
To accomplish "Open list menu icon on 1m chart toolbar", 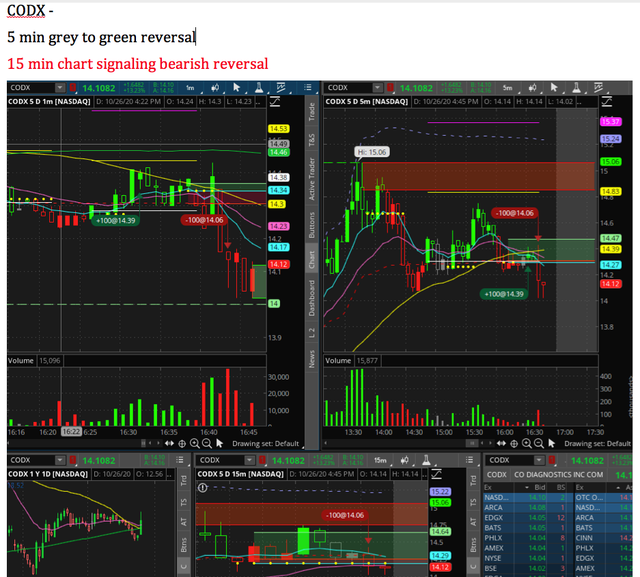I will pyautogui.click(x=308, y=87).
